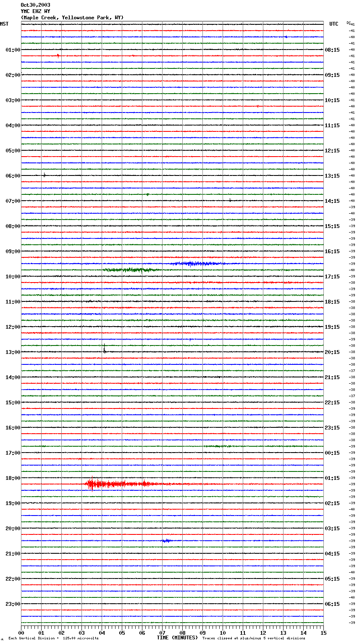This screenshot has height=644, width=357.
Task: Click the 00:15 UTC label
Action: pos(332,453)
